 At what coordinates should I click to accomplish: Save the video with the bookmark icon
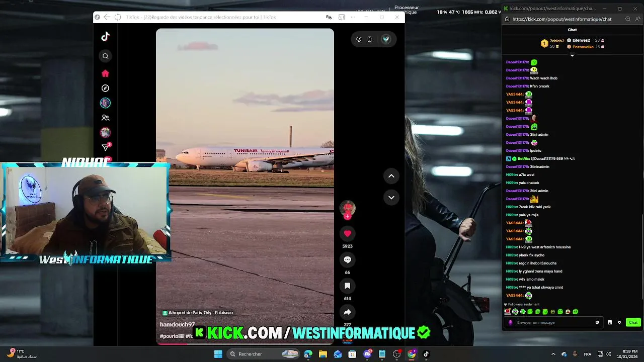coord(347,286)
